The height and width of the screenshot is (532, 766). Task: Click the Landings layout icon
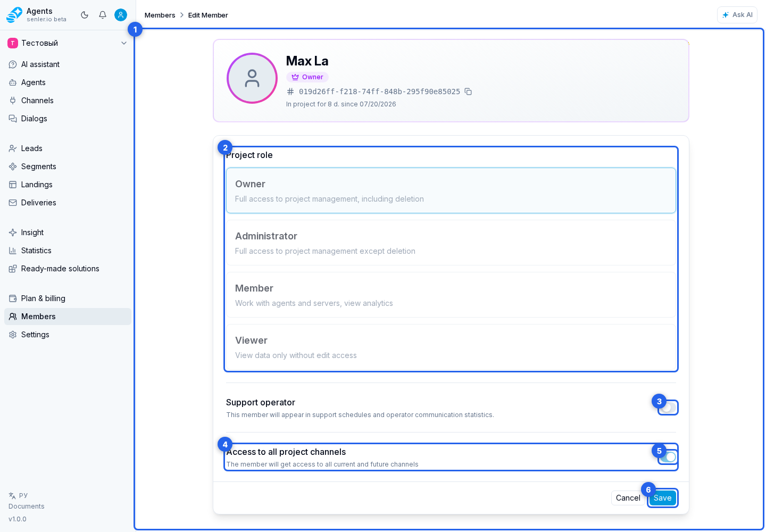(x=13, y=185)
